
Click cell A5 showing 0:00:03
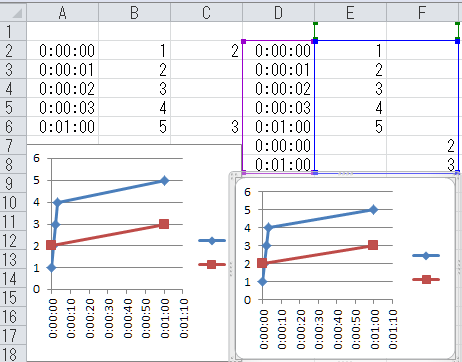[63, 107]
